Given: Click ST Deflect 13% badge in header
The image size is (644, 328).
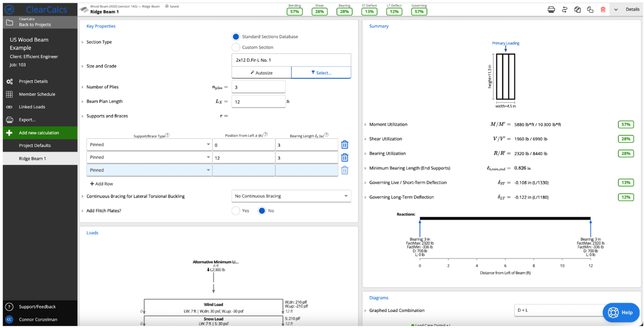Looking at the screenshot, I should click(369, 12).
